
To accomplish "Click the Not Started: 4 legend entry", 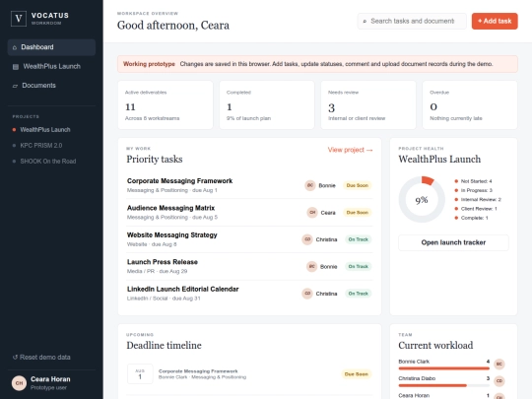I will click(473, 181).
